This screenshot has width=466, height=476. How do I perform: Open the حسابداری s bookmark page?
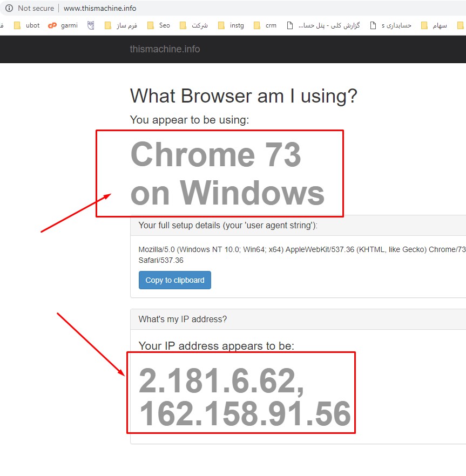(x=390, y=25)
